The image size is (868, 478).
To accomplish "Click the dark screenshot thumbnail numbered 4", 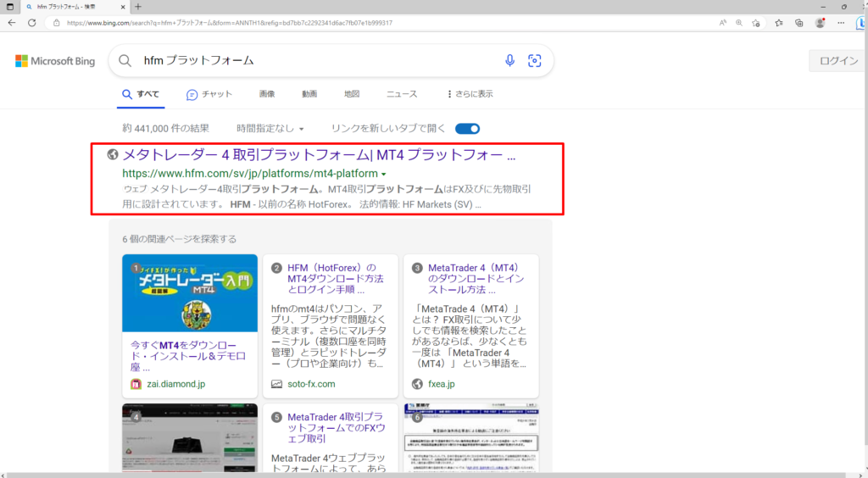I will [190, 437].
